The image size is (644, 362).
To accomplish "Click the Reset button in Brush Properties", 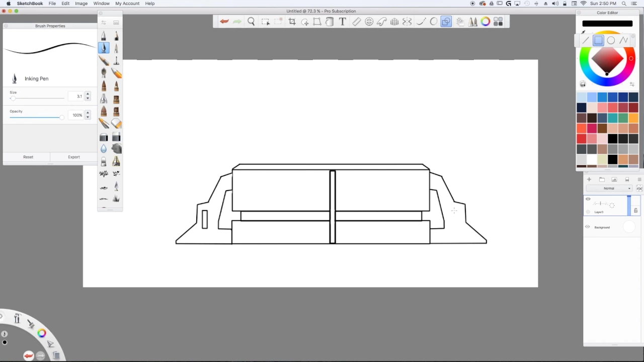I will (x=28, y=157).
